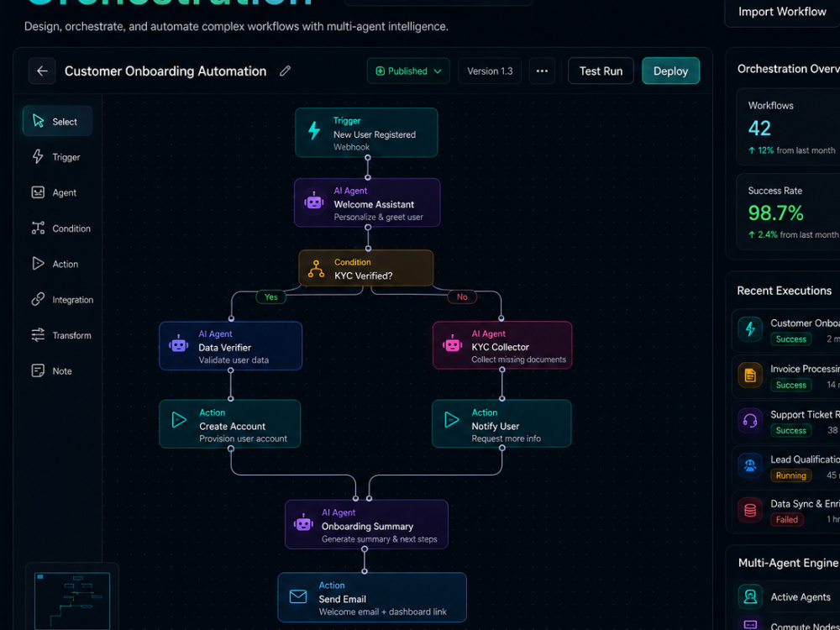Viewport: 840px width, 630px height.
Task: Click the Test Run button
Action: pyautogui.click(x=601, y=71)
